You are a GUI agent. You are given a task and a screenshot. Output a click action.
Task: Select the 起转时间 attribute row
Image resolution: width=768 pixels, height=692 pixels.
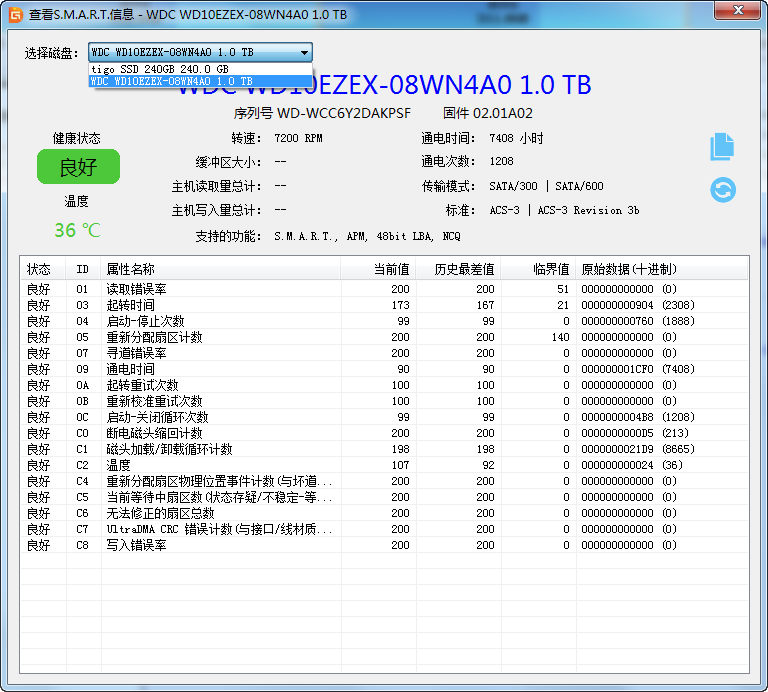[x=384, y=305]
